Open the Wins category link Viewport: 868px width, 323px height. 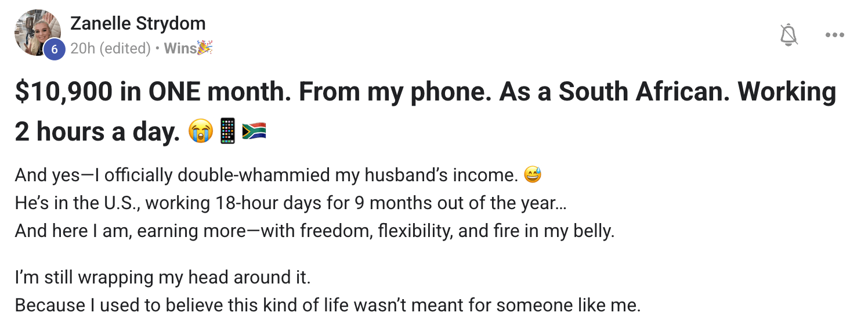click(180, 48)
